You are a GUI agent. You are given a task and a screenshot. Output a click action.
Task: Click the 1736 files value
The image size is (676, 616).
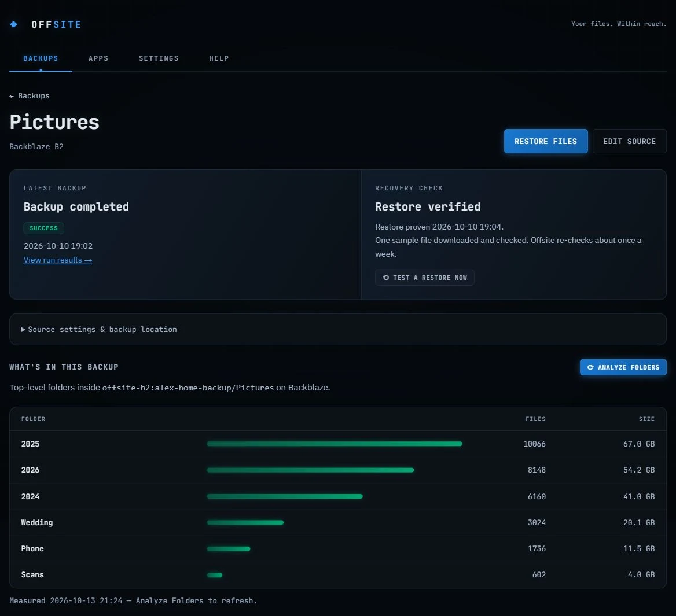(x=537, y=548)
